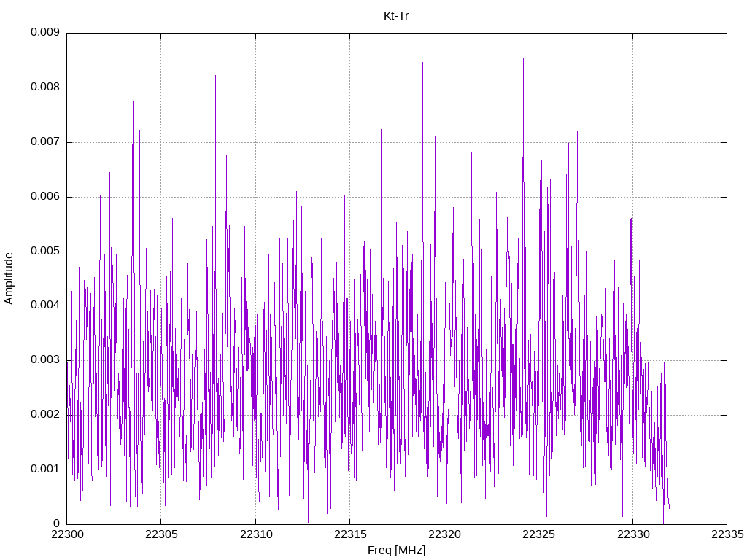Click the x-axis tick label 22305
The height and width of the screenshot is (560, 747).
pos(161,534)
